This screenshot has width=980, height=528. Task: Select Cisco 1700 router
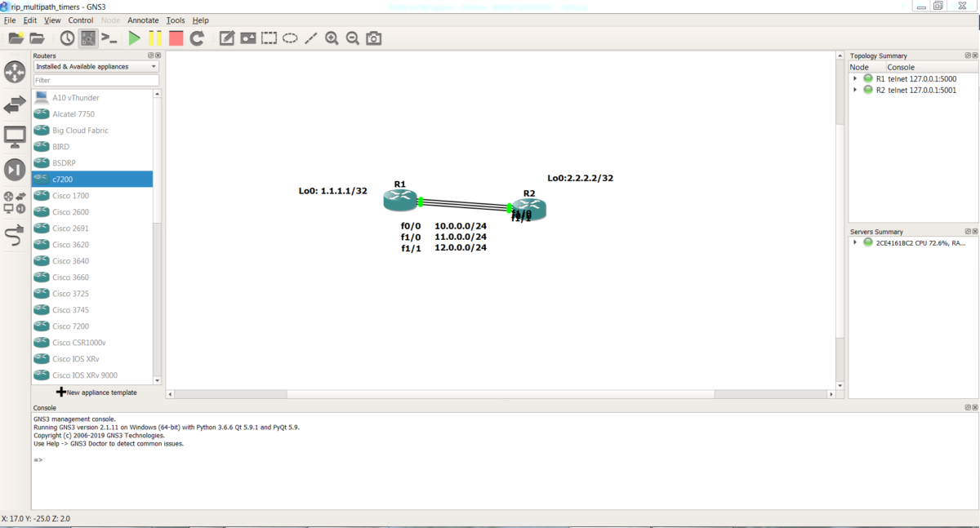tap(92, 196)
